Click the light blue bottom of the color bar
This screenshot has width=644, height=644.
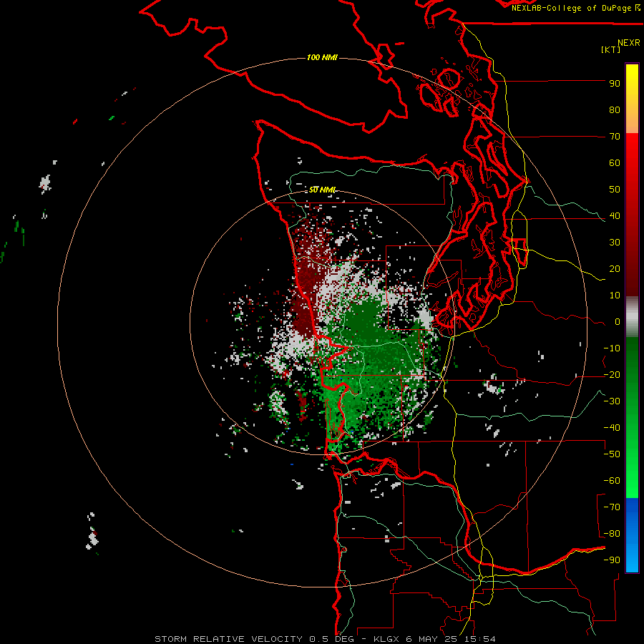click(x=632, y=559)
